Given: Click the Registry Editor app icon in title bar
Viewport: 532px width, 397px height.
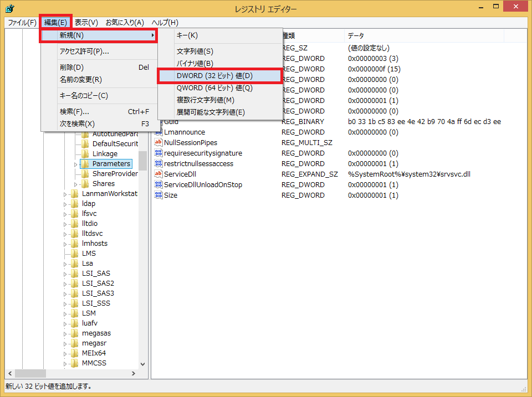Looking at the screenshot, I should coord(9,9).
